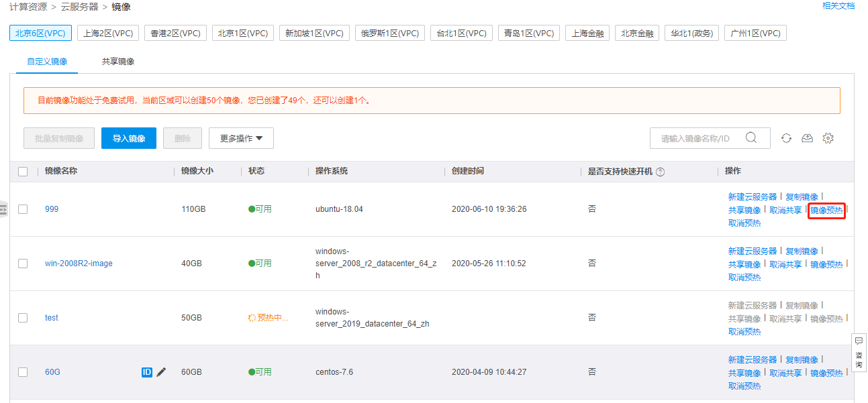Toggle the select-all checkbox in the header
Image resolution: width=868 pixels, height=403 pixels.
23,172
